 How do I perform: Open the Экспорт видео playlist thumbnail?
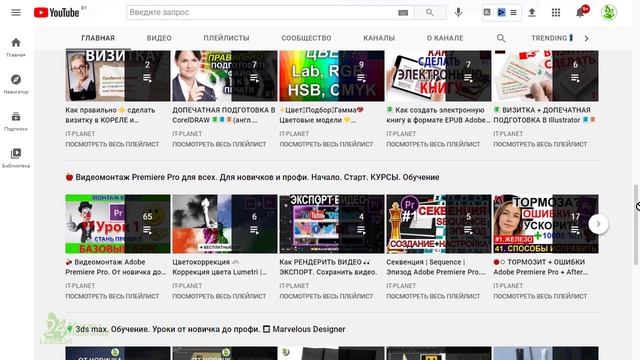tap(332, 224)
